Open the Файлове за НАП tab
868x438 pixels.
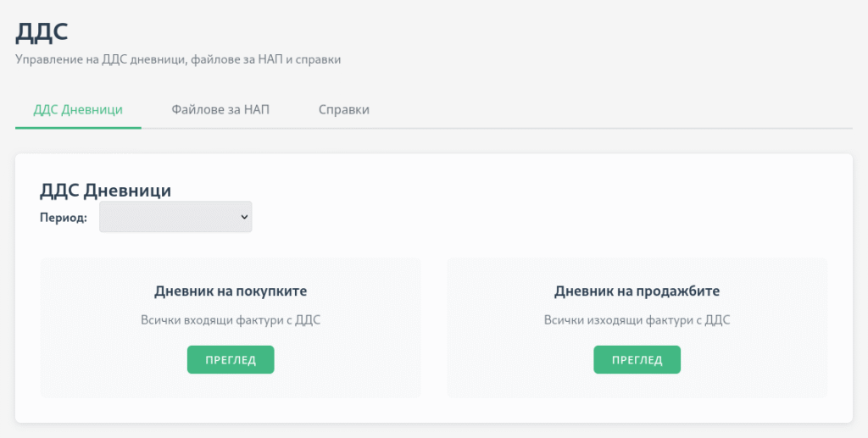pos(220,109)
